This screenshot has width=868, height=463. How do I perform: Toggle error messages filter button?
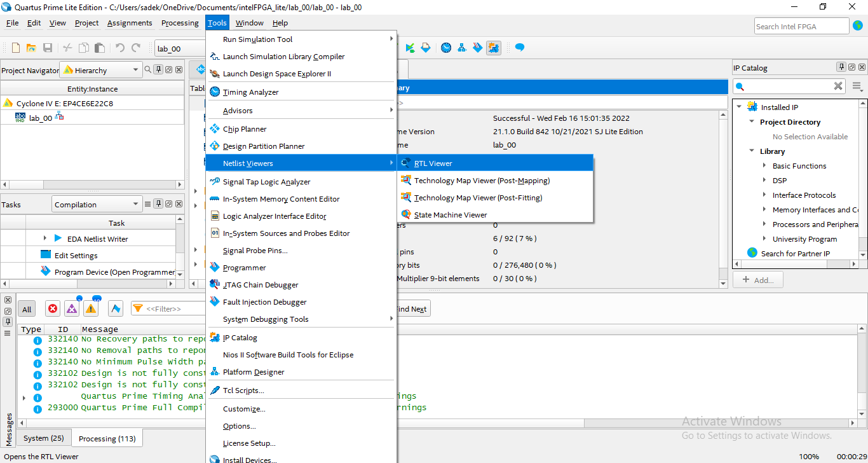pyautogui.click(x=53, y=309)
